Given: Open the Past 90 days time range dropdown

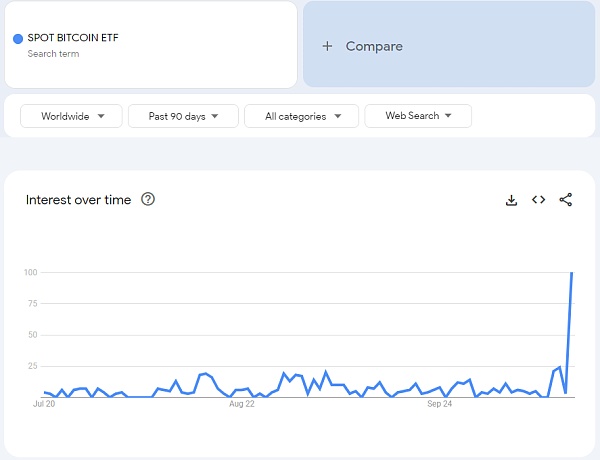Looking at the screenshot, I should pos(183,116).
